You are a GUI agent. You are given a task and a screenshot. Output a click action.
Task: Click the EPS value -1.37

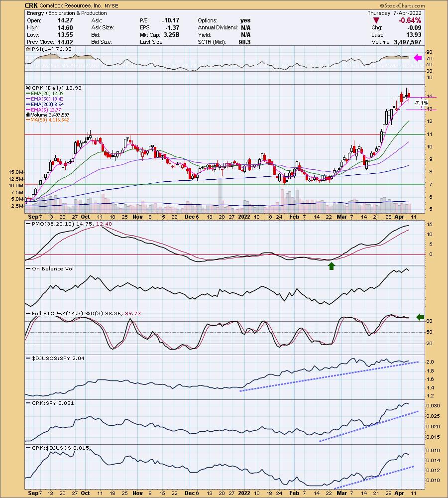172,27
